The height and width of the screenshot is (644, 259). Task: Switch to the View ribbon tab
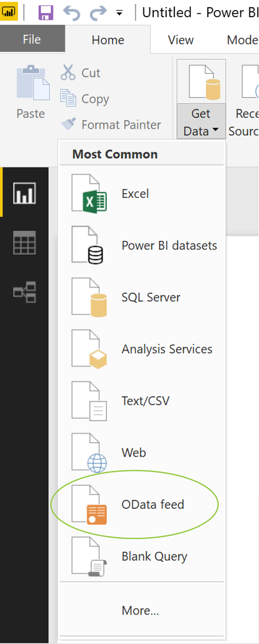pyautogui.click(x=181, y=40)
